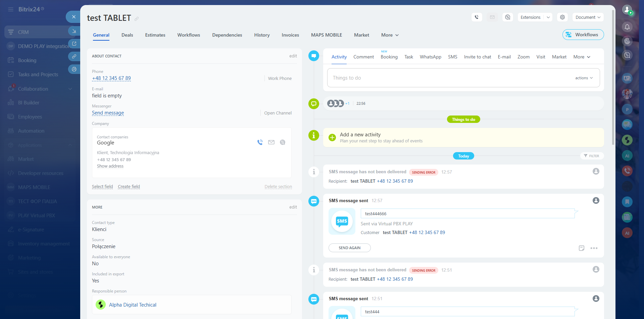Viewport: 644px width, 319px height.
Task: Click the copy link icon beside contact title
Action: click(x=137, y=19)
